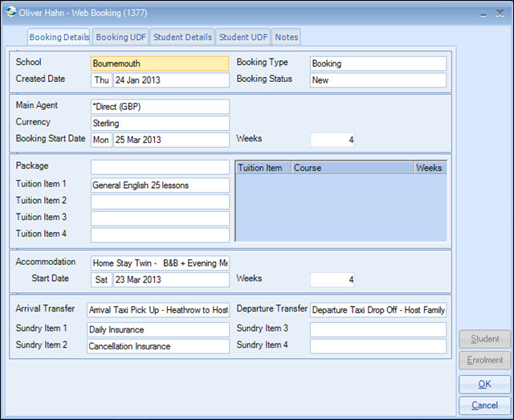The width and height of the screenshot is (514, 420).
Task: Click the tuition Weeks field
Action: tap(332, 140)
